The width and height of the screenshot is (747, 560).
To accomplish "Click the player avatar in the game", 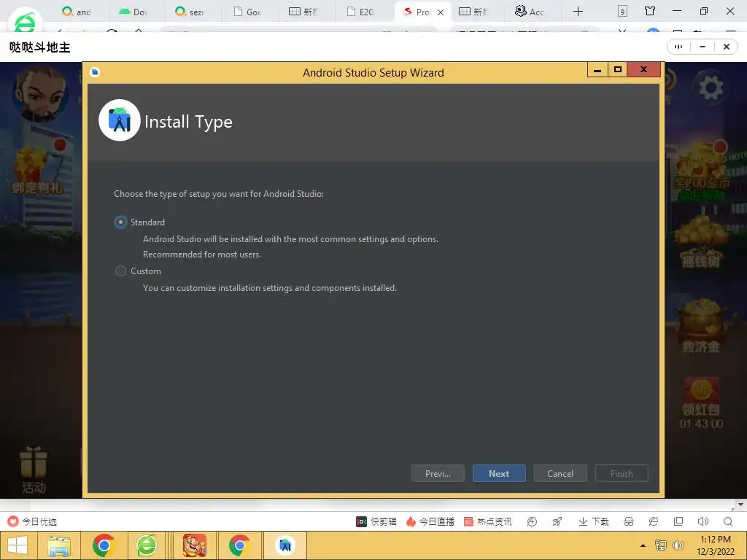I will point(41,94).
